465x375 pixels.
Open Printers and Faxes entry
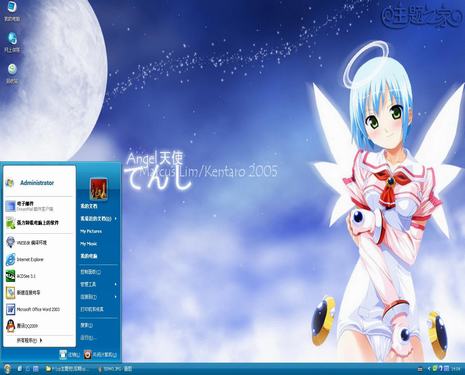coord(92,309)
